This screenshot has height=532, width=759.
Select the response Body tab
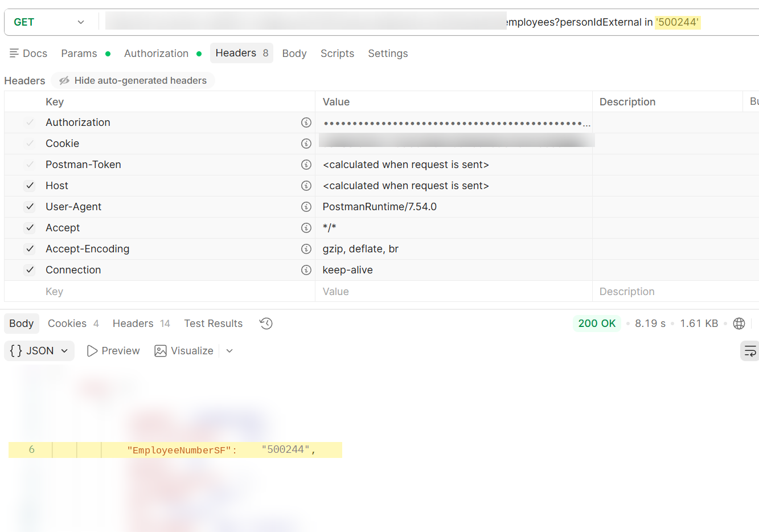point(22,324)
